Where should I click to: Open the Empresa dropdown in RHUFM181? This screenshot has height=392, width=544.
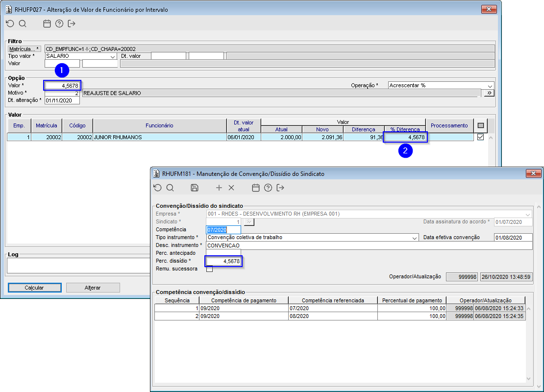[x=528, y=214]
